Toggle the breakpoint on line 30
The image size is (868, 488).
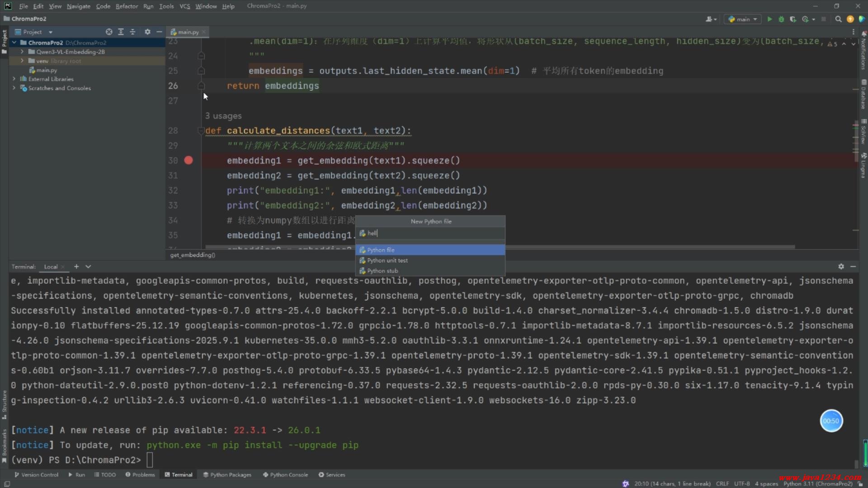189,160
